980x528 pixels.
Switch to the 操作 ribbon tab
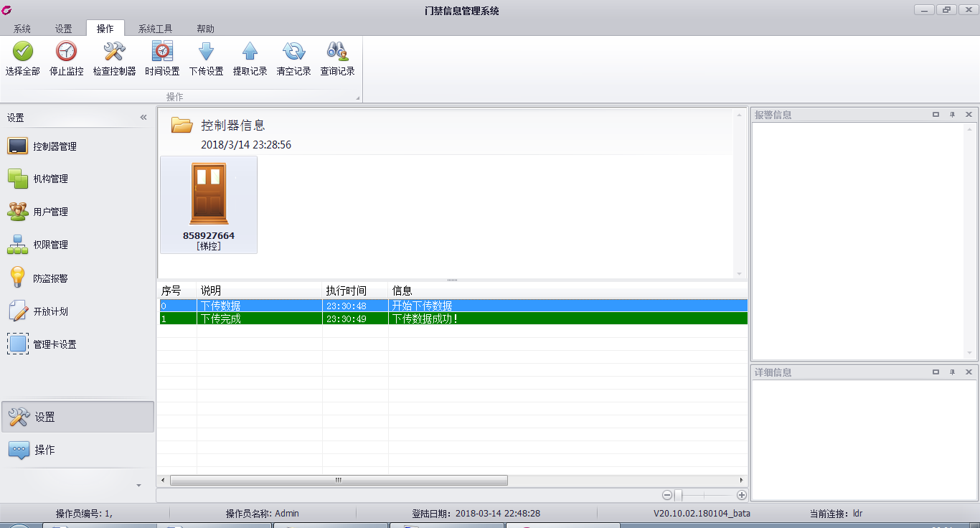click(x=105, y=29)
